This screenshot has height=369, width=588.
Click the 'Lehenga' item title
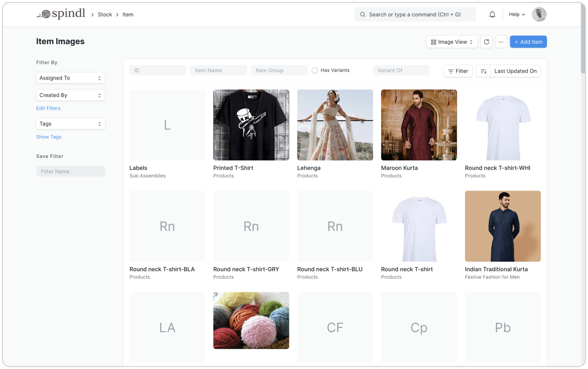tap(309, 168)
